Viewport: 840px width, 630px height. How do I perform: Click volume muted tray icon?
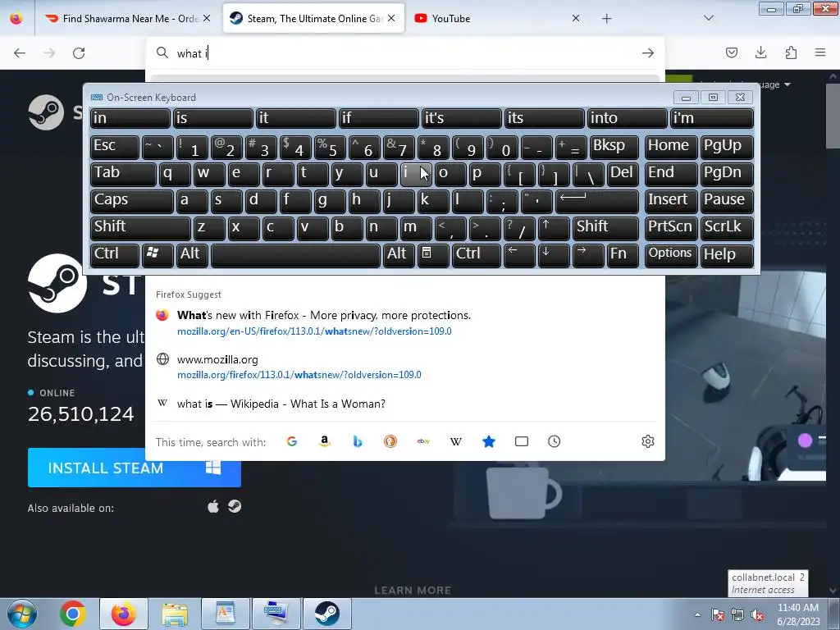[757, 615]
